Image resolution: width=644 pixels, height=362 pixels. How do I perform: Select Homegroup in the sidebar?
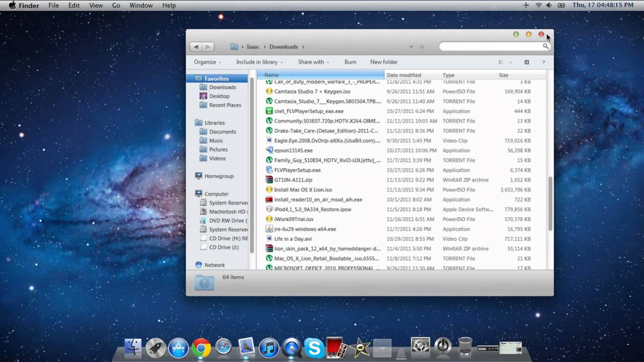(219, 176)
